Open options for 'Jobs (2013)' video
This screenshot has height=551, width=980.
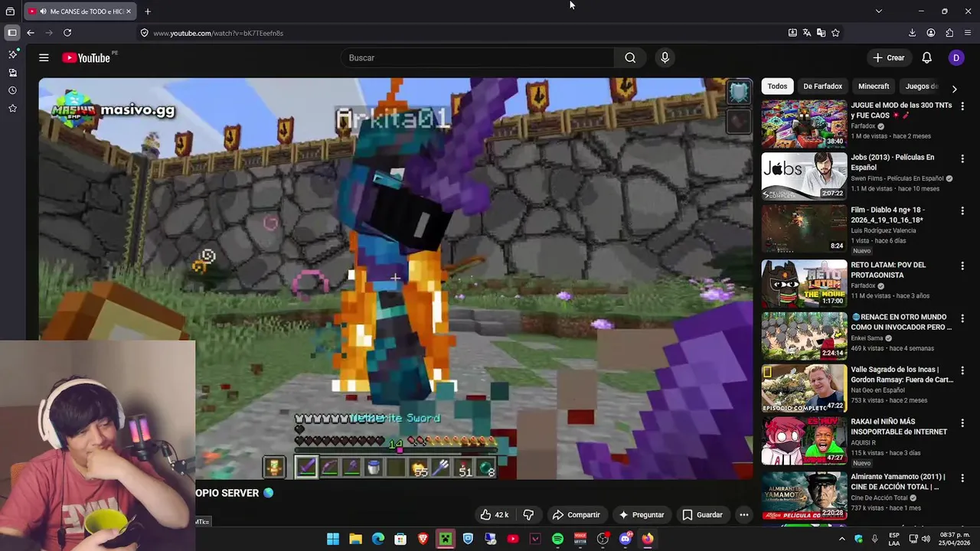tap(962, 158)
